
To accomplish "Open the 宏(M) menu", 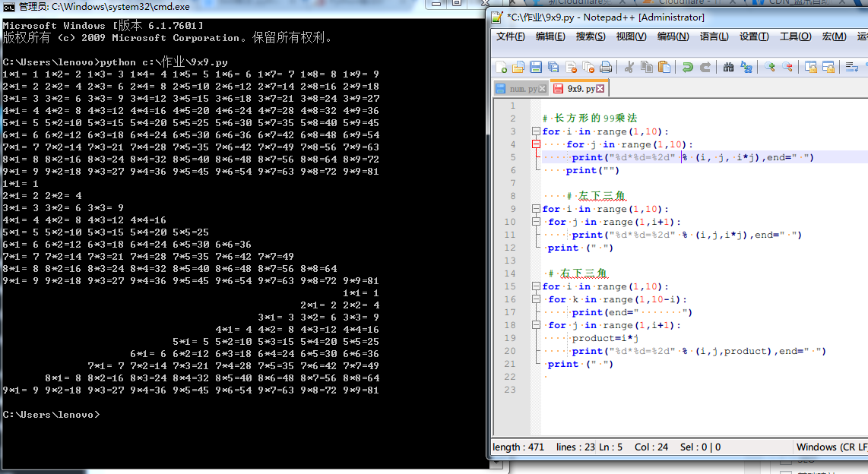I will (x=834, y=36).
